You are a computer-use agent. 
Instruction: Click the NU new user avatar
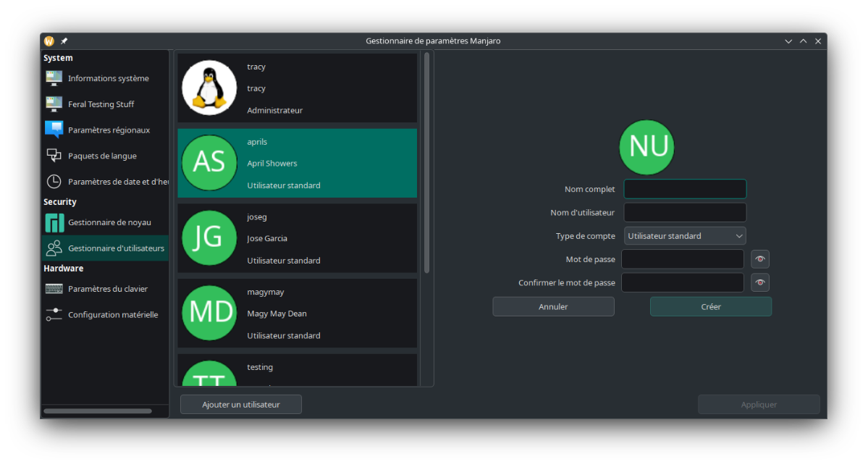coord(646,147)
